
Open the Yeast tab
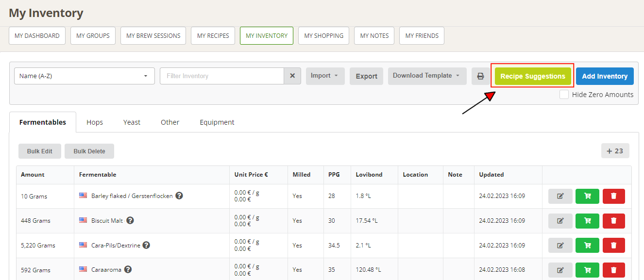click(x=132, y=122)
